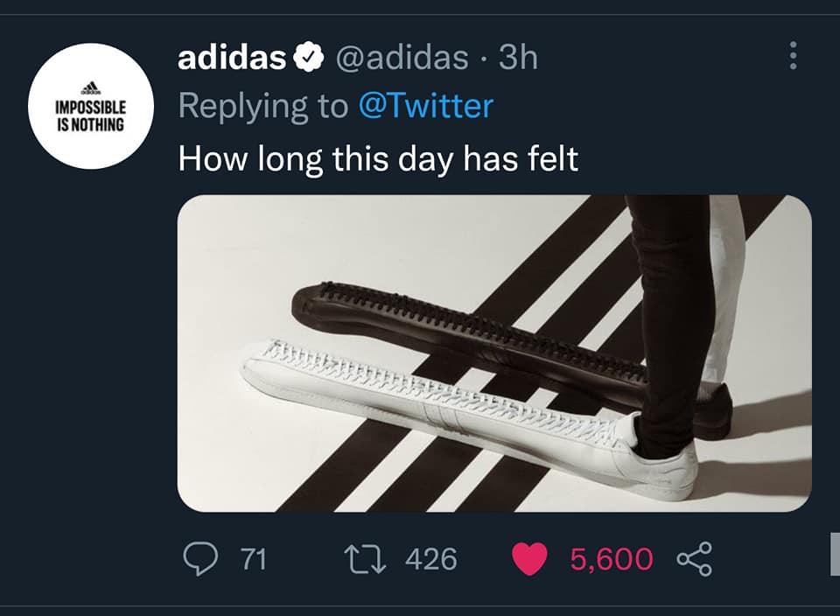Open the @Twitter mention link
Viewport: 840px width, 616px height.
[426, 107]
